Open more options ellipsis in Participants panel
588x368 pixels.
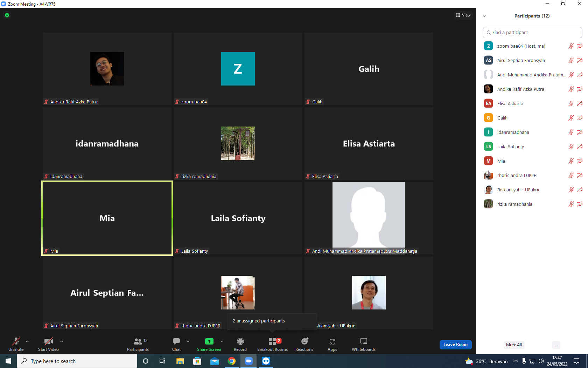(x=556, y=345)
